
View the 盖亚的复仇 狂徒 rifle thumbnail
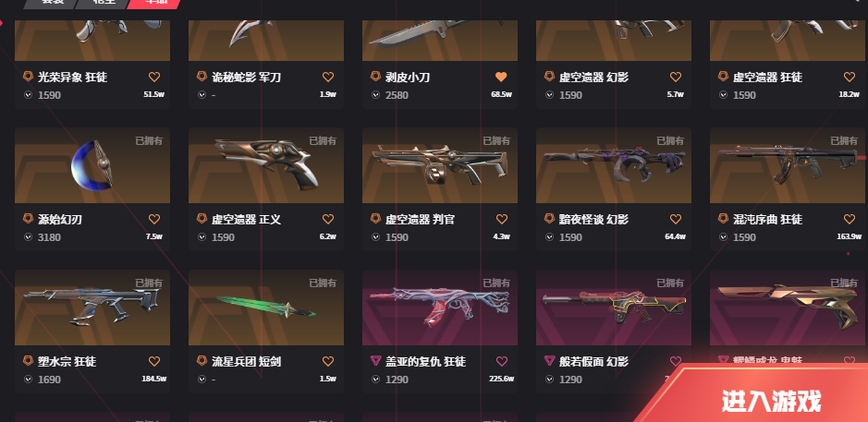tap(440, 307)
